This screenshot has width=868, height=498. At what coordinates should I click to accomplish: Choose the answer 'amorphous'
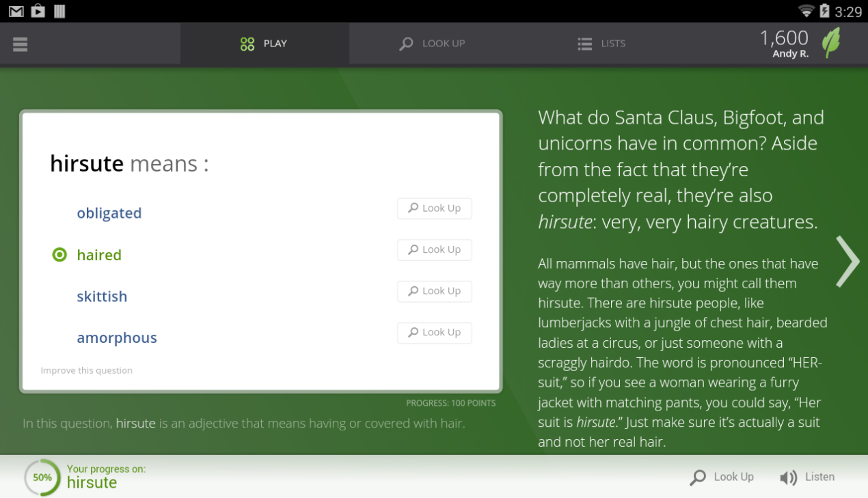[x=117, y=338]
